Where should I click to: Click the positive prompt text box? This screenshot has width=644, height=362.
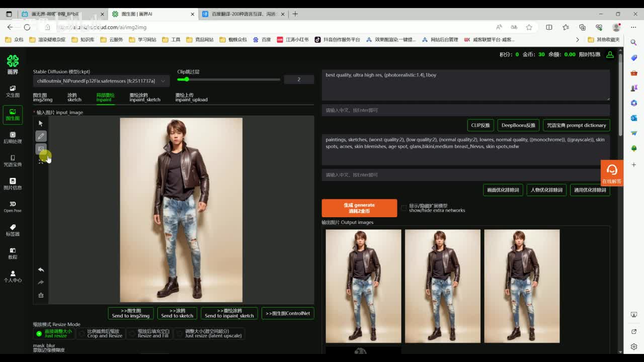[465, 85]
